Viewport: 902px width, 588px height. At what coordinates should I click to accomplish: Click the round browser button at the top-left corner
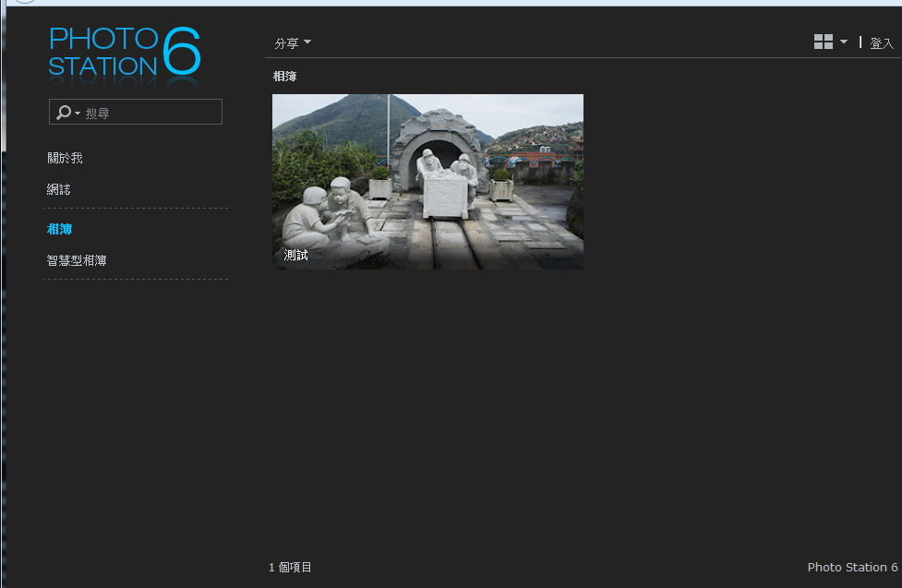[x=25, y=1]
